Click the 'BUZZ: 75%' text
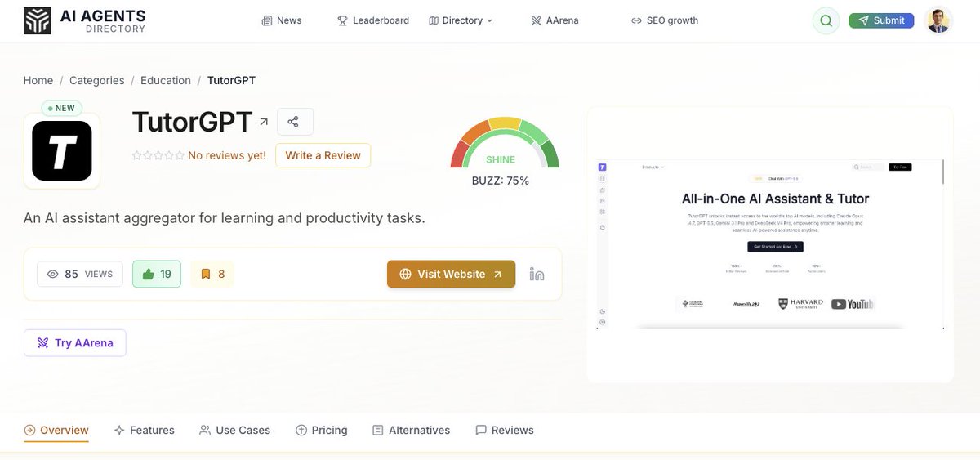The width and height of the screenshot is (980, 460). (x=501, y=181)
